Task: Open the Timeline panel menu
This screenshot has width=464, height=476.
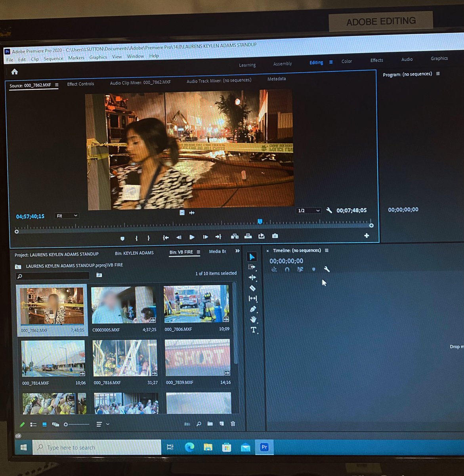Action: [327, 250]
